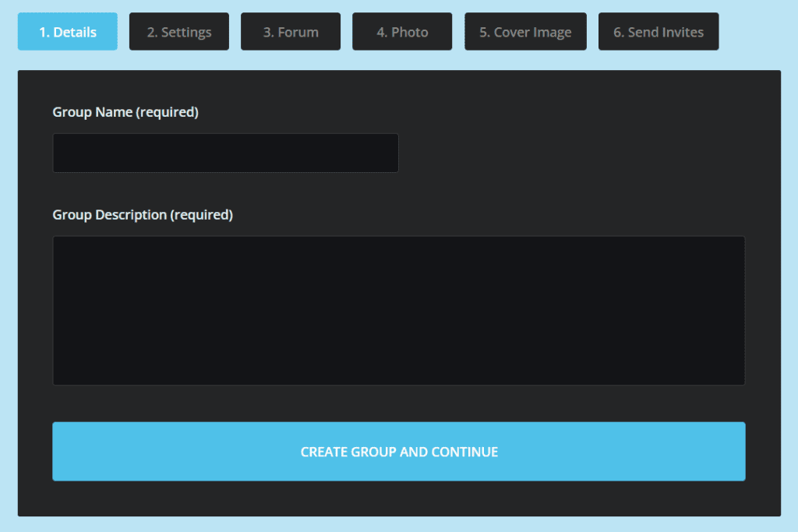Open step 6 to send invites

click(x=659, y=32)
